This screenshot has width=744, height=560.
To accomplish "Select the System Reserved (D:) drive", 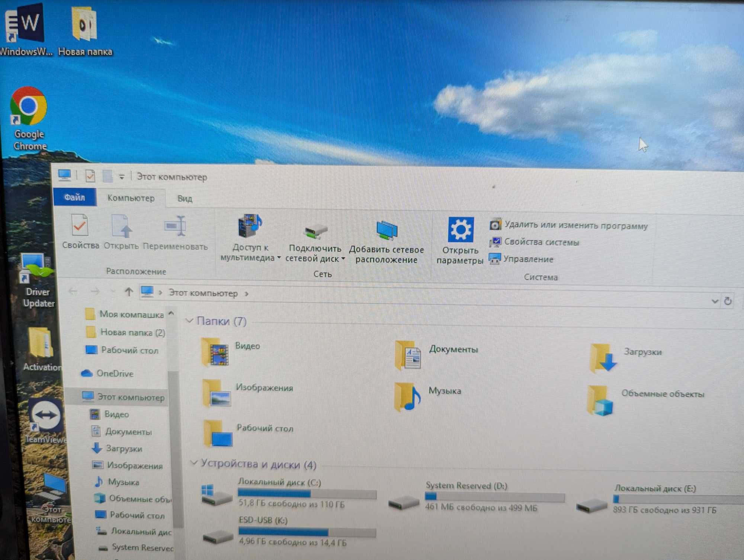I will pyautogui.click(x=476, y=497).
